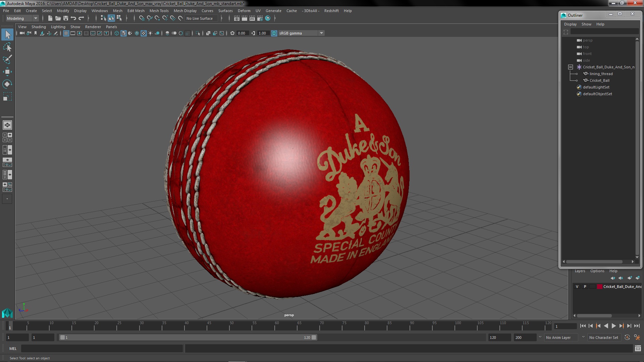The width and height of the screenshot is (644, 362).
Task: Open the sRGB gamma view transform dropdown
Action: [301, 33]
